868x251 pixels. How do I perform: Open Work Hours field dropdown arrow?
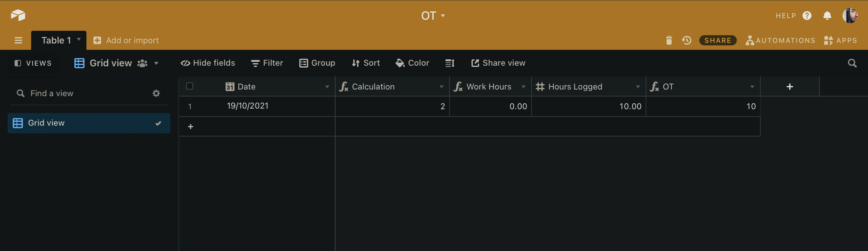523,87
